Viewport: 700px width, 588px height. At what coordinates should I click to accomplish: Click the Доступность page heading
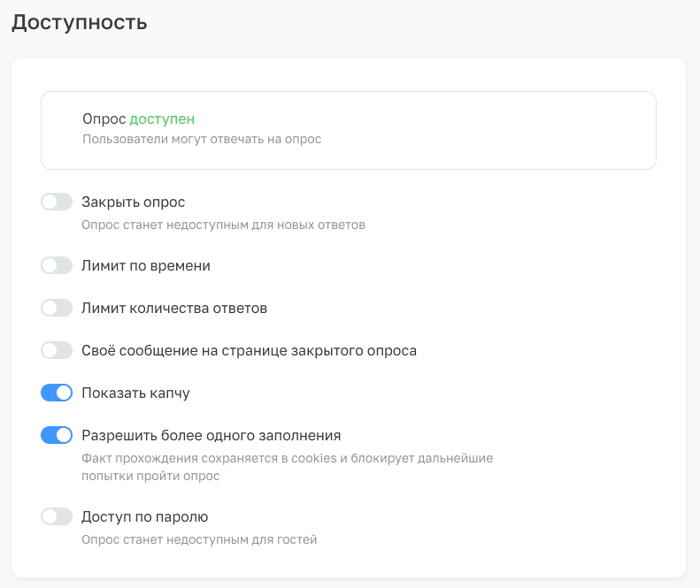79,22
